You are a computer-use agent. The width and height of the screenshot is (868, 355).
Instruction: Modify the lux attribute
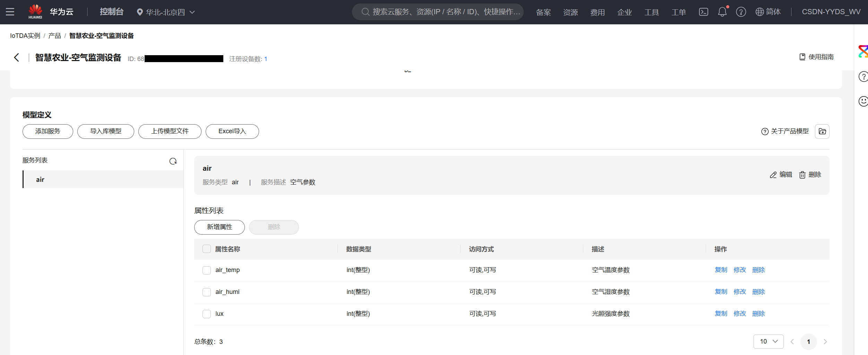pyautogui.click(x=740, y=314)
